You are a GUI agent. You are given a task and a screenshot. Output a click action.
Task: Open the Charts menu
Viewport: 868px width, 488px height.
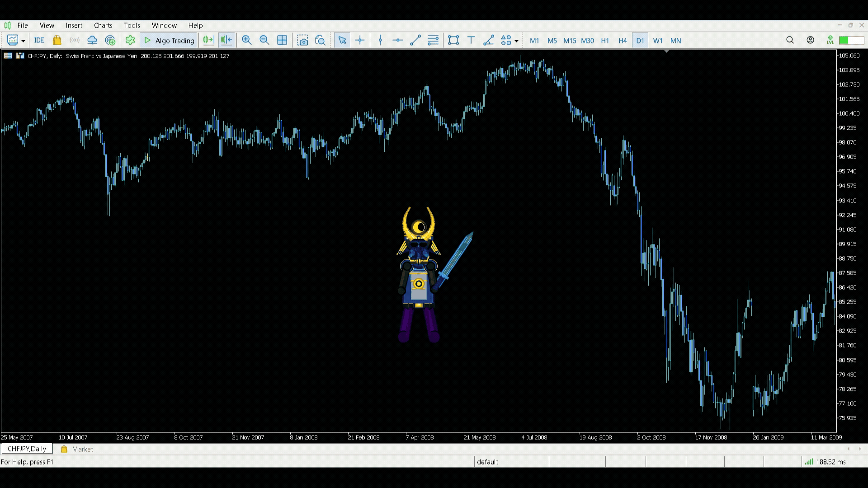pyautogui.click(x=103, y=25)
